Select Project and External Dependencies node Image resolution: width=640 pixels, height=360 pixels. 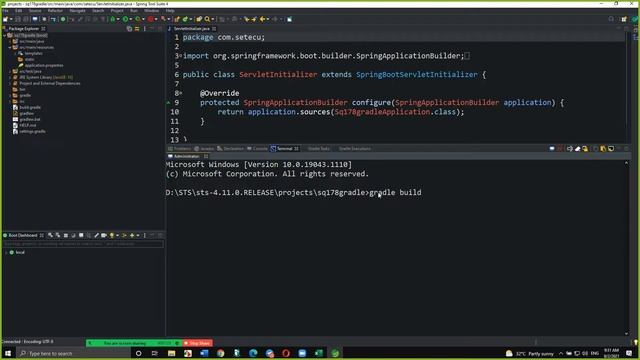(x=49, y=83)
